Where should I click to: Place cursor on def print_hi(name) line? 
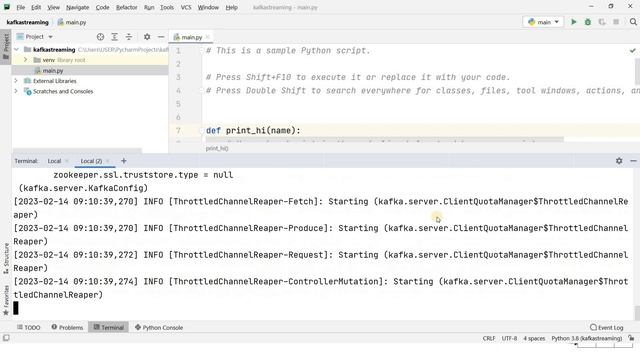pyautogui.click(x=253, y=131)
